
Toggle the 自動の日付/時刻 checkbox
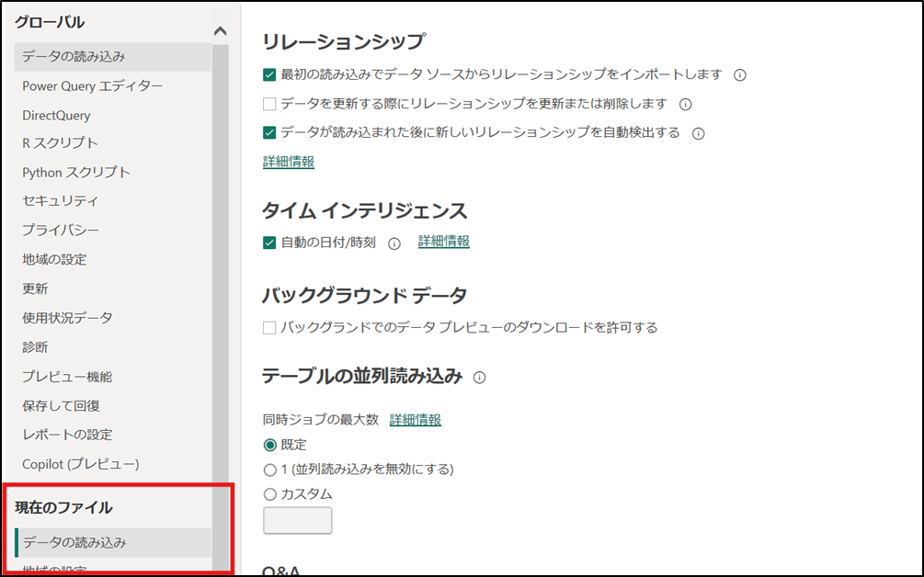[269, 243]
